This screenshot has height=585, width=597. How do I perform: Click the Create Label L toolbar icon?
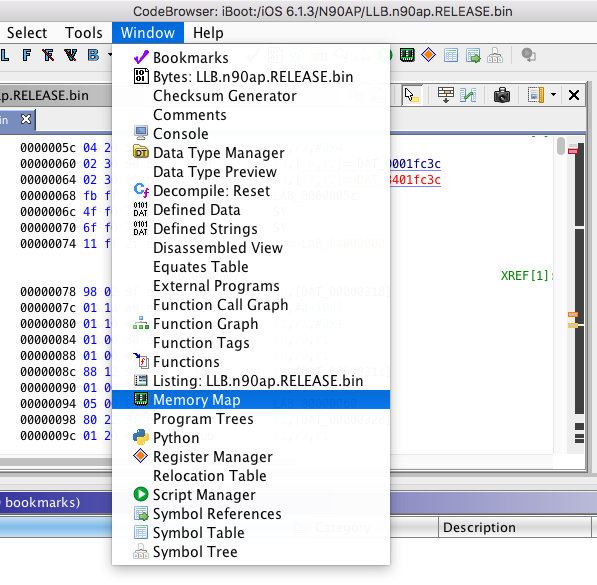click(5, 56)
